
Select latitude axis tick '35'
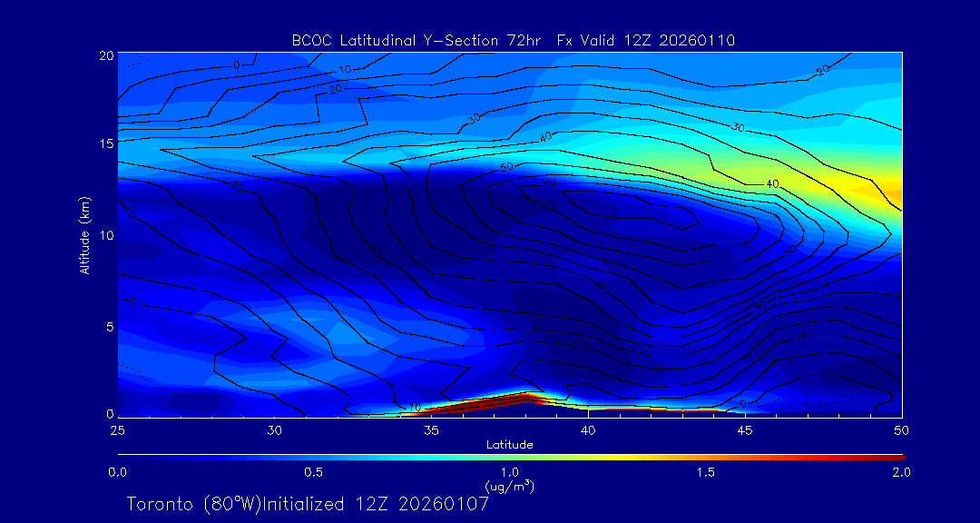(431, 430)
